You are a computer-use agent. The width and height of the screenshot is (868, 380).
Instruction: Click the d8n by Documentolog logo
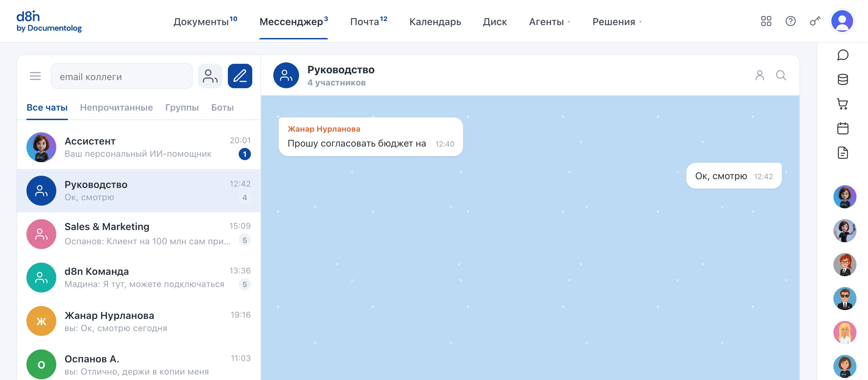pyautogui.click(x=49, y=21)
